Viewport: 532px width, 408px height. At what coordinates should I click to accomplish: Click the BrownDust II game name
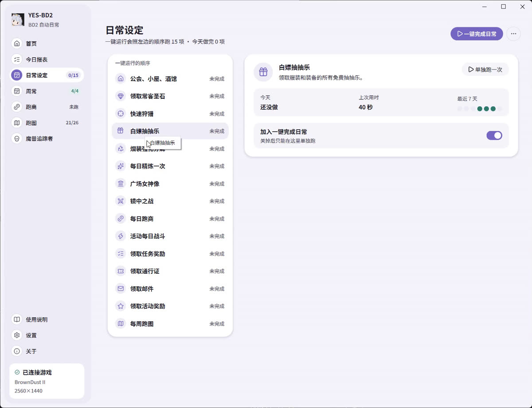30,382
